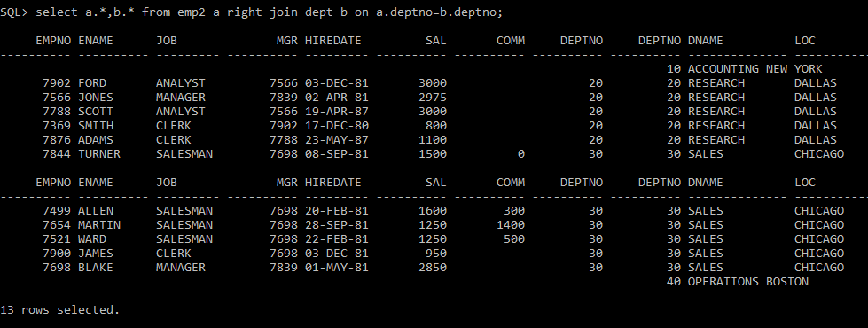Select employee name ALLEN

[95, 211]
